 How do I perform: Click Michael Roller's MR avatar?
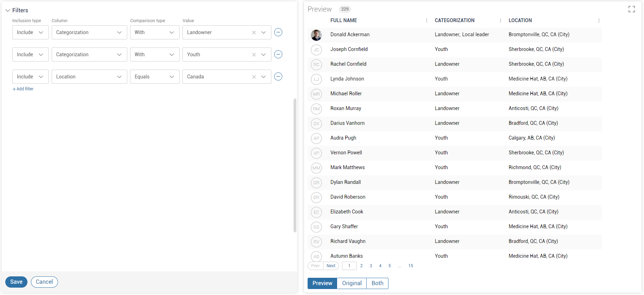(x=316, y=94)
